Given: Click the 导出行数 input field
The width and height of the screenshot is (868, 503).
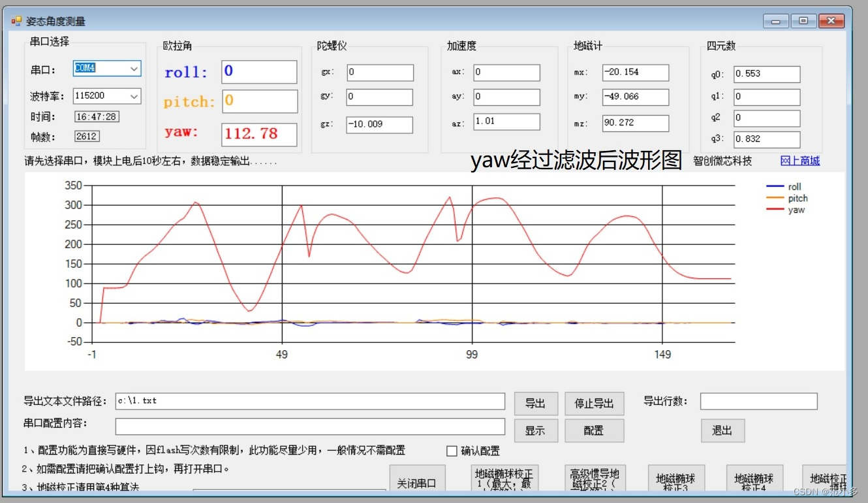Looking at the screenshot, I should (759, 401).
